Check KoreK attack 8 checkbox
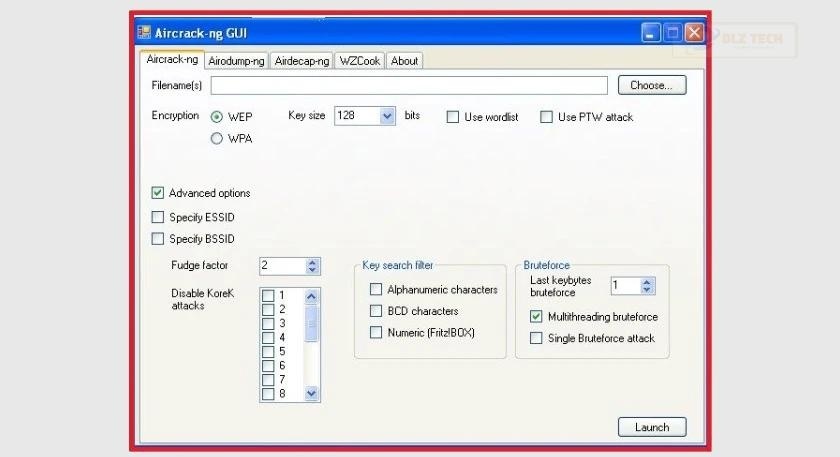840x457 pixels. click(268, 394)
